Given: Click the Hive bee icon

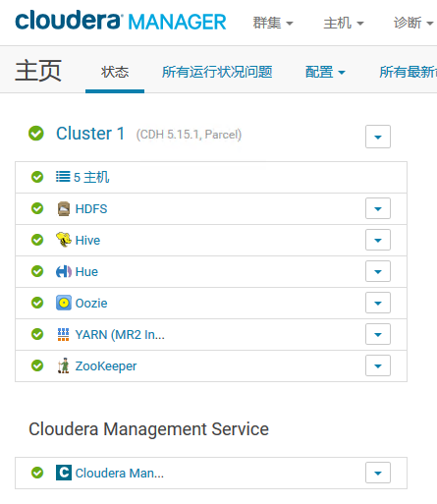Looking at the screenshot, I should click(64, 240).
